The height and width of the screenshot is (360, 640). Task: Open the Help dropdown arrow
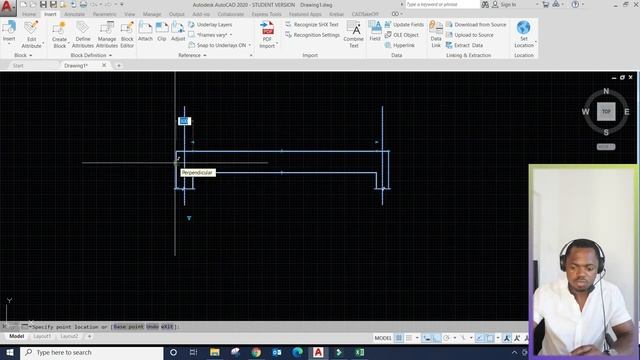(582, 4)
